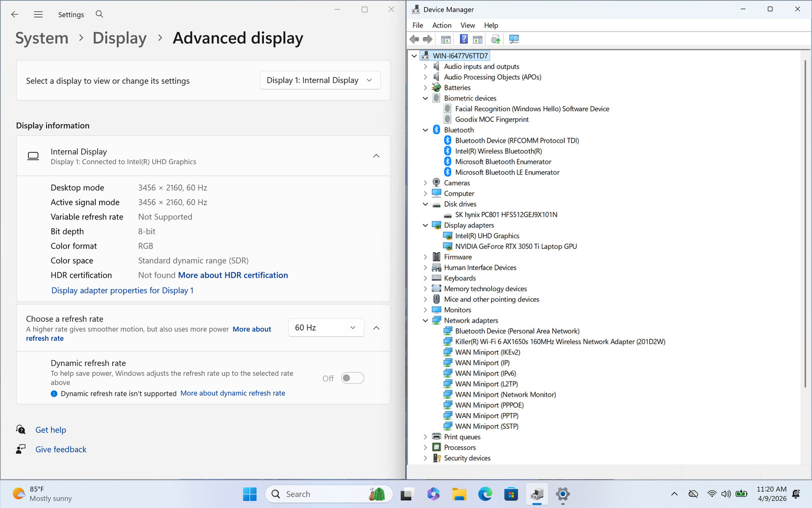Collapse the Bluetooth tree node
Image resolution: width=812 pixels, height=508 pixels.
tap(425, 130)
